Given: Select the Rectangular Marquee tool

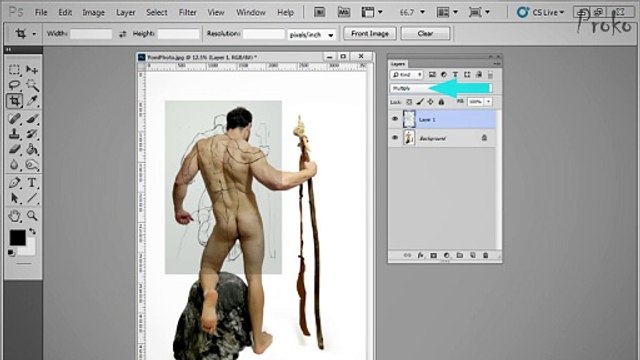Looking at the screenshot, I should (x=14, y=70).
